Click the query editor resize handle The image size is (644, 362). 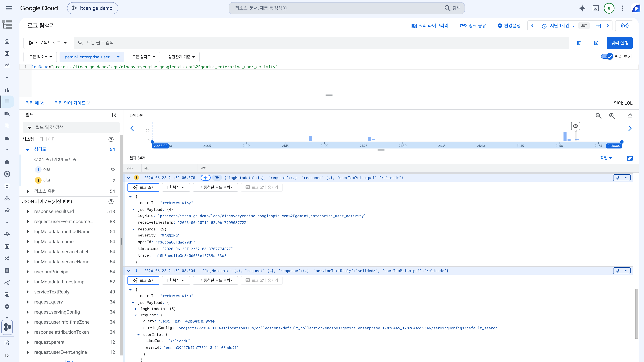point(329,95)
